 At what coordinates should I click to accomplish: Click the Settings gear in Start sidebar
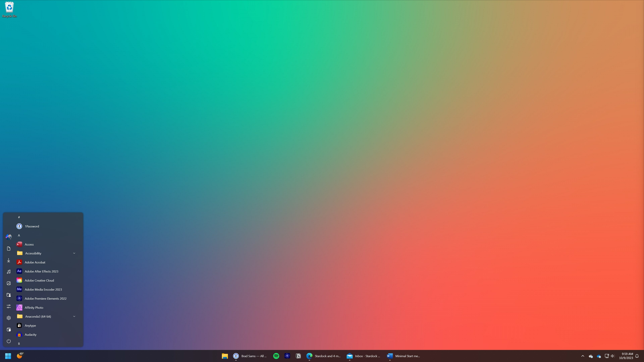point(9,318)
